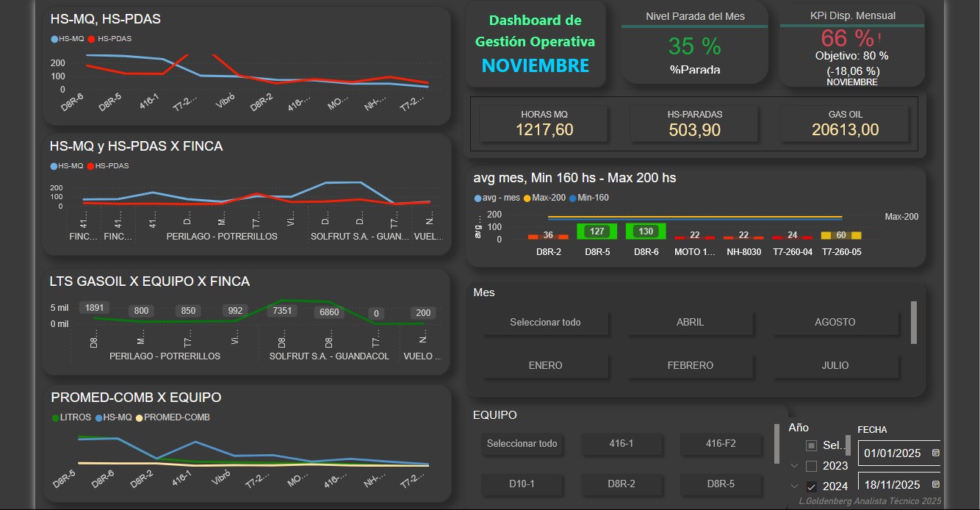Viewport: 980px width, 510px height.
Task: Filter by month AGOSTO
Action: click(835, 322)
